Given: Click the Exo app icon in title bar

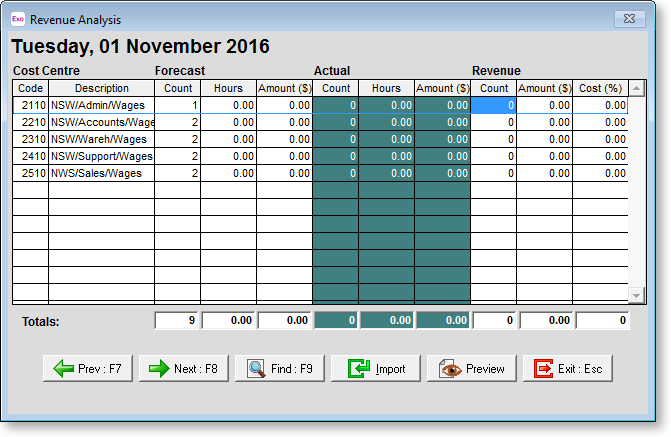Looking at the screenshot, I should coord(18,19).
